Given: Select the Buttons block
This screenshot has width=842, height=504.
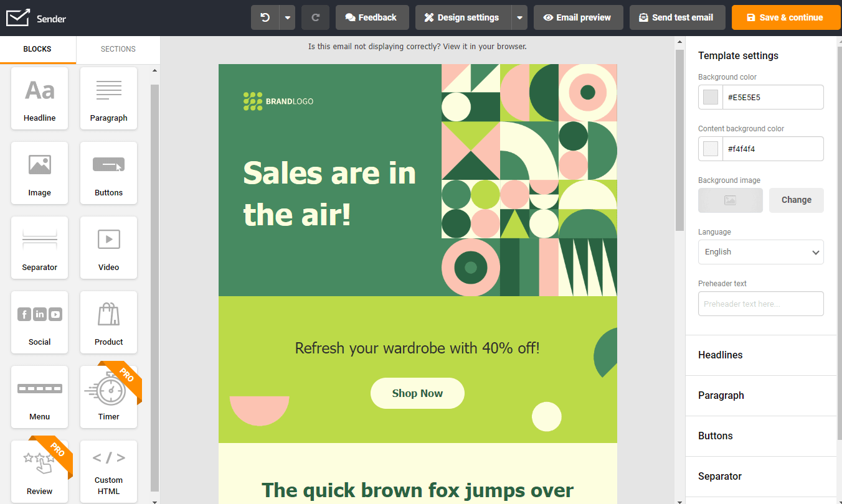Looking at the screenshot, I should pyautogui.click(x=108, y=173).
